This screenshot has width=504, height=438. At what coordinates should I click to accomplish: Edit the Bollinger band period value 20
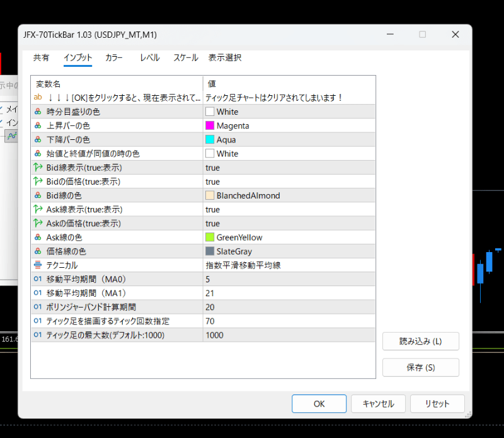coord(289,307)
